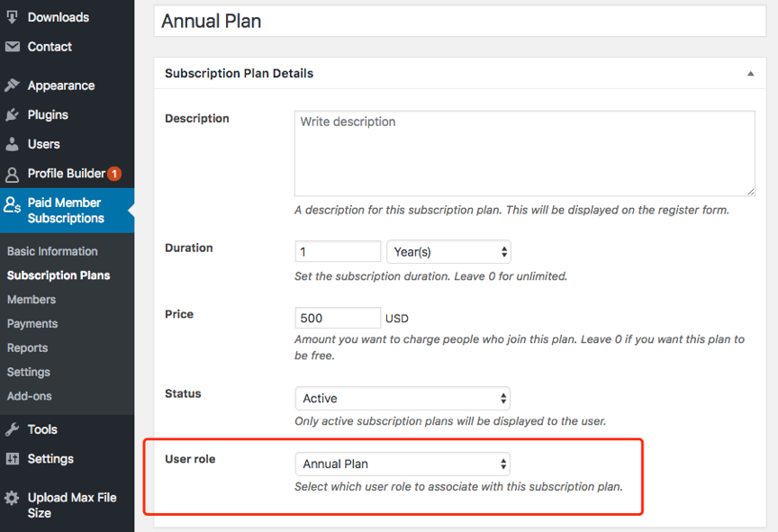
Task: Open the Members submenu item
Action: pyautogui.click(x=32, y=300)
